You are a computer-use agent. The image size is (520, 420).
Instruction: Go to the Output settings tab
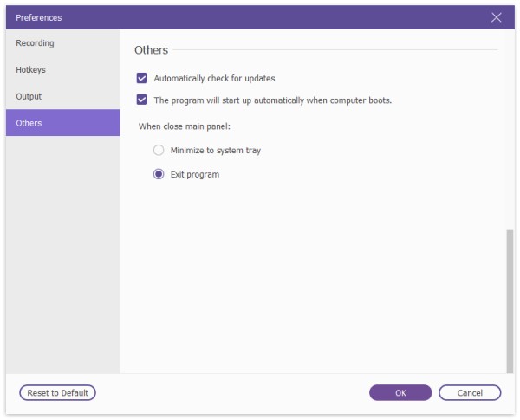(x=29, y=96)
